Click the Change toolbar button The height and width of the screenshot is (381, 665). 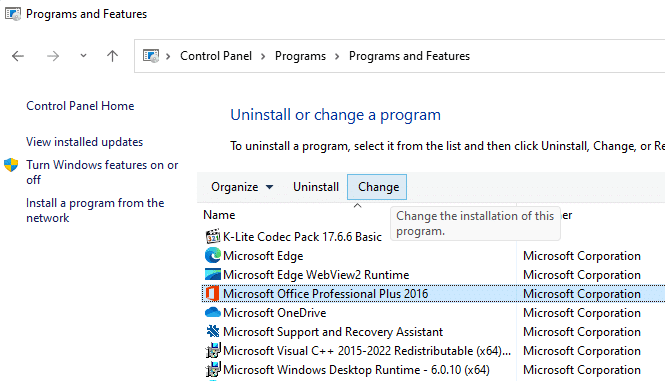377,187
